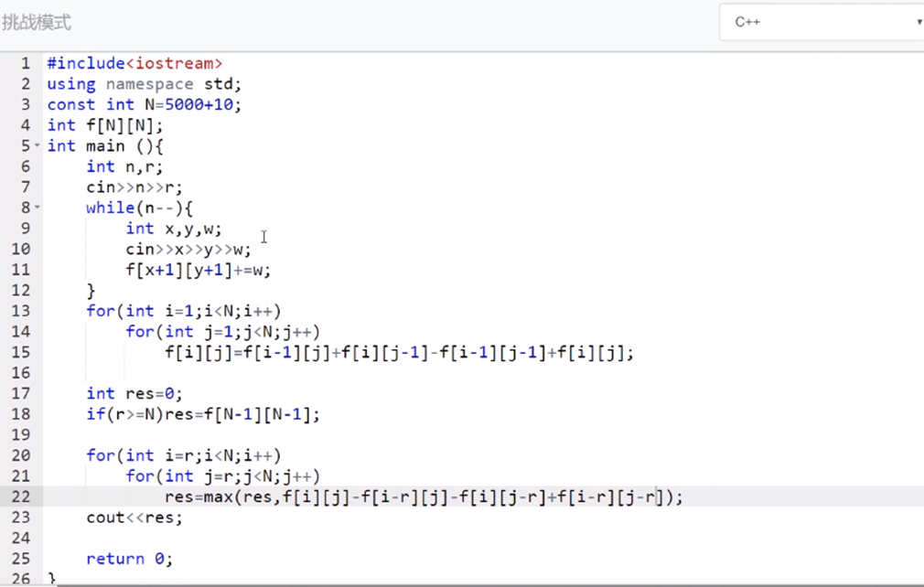This screenshot has width=924, height=587.
Task: Click 'for(int i=r;i<N;i++)' on line 20
Action: (x=184, y=455)
